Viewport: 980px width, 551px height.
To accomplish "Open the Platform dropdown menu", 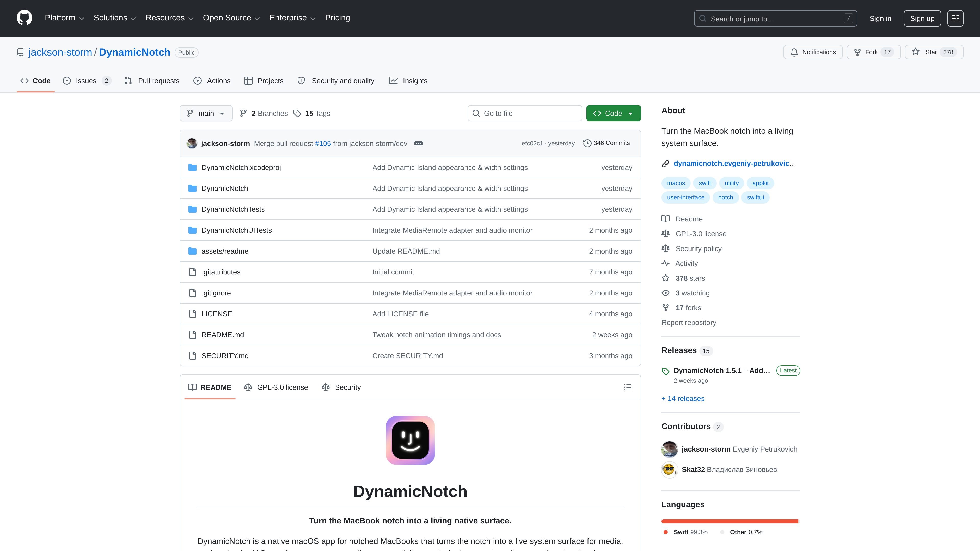I will pyautogui.click(x=64, y=18).
